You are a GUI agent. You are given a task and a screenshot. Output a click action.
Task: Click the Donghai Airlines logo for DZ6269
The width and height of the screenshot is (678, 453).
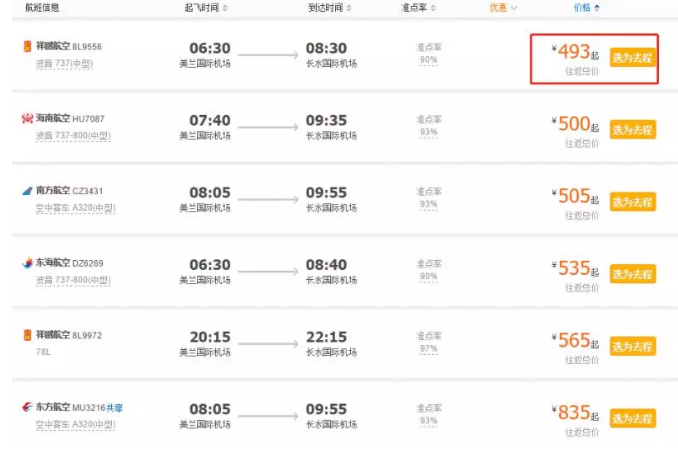pyautogui.click(x=27, y=264)
